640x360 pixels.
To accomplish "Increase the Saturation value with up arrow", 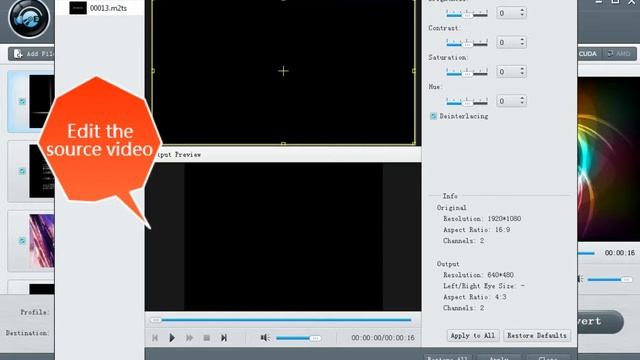I will point(522,69).
